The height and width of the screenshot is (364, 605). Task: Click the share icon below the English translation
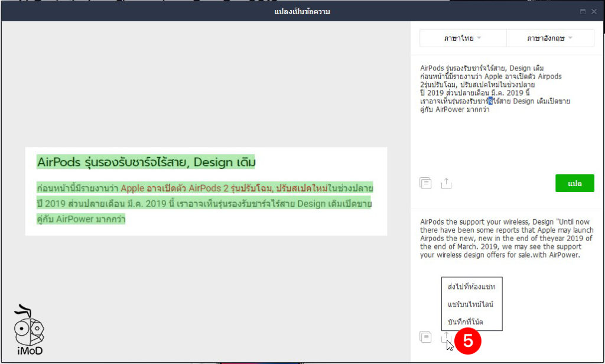coord(446,337)
